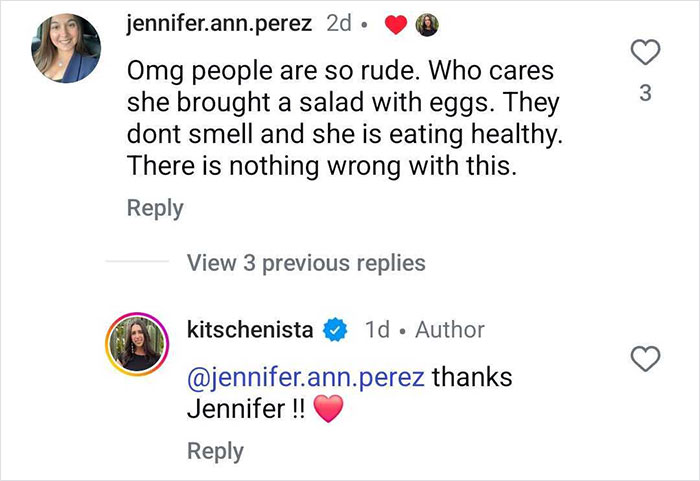Click the red author-liked heart icon

tap(394, 25)
